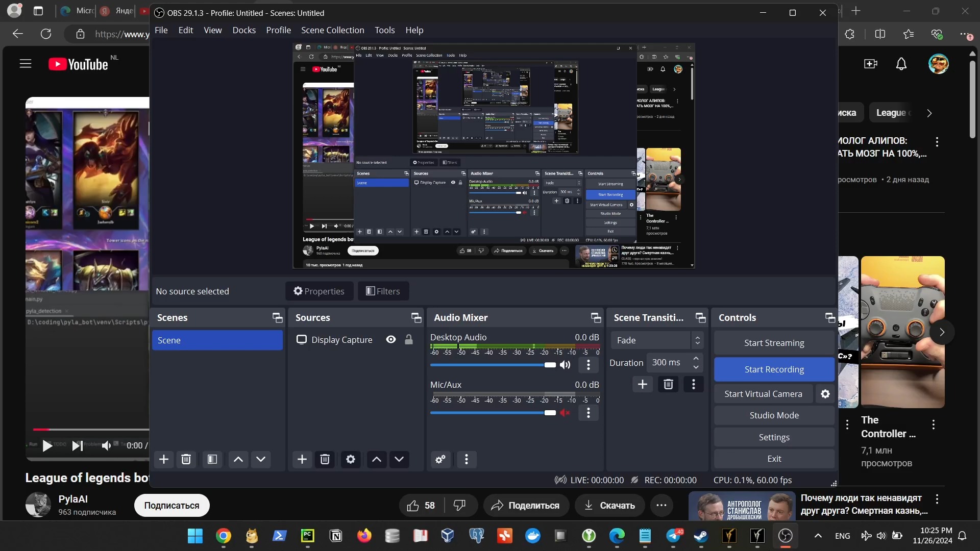Toggle Display Capture visibility eye
Viewport: 980px width, 551px height.
(391, 340)
